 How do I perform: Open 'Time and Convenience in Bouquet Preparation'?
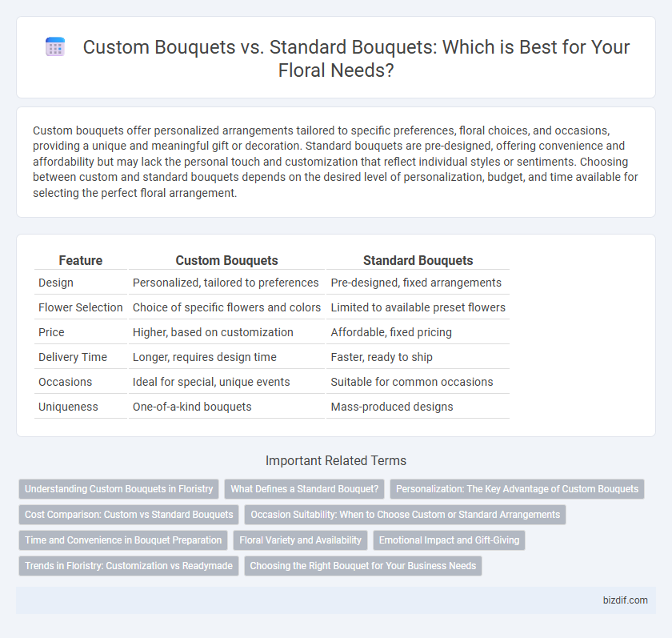pos(123,540)
